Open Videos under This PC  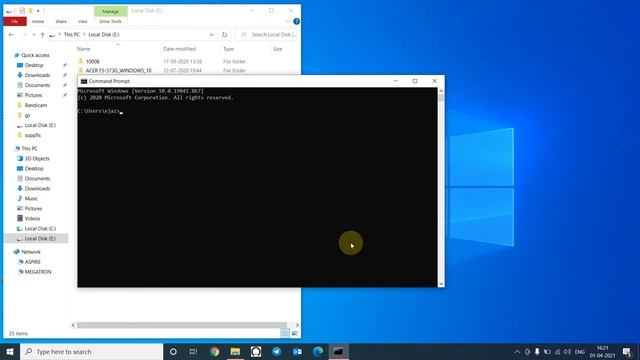click(x=32, y=218)
